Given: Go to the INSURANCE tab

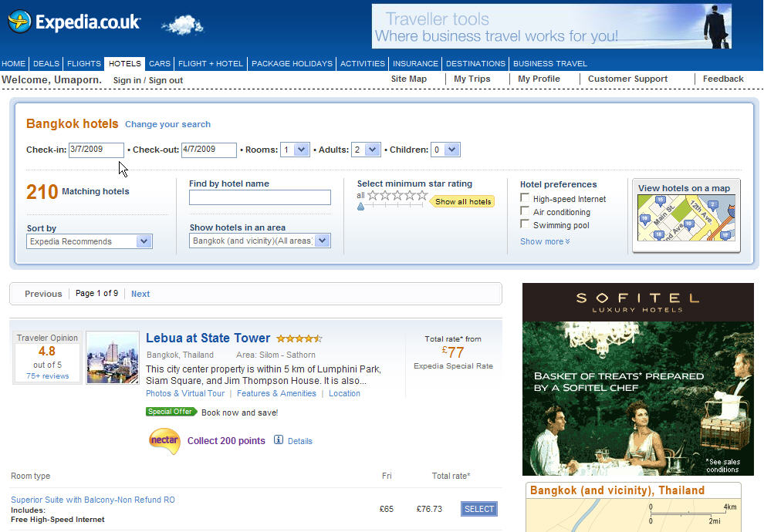Looking at the screenshot, I should (415, 63).
